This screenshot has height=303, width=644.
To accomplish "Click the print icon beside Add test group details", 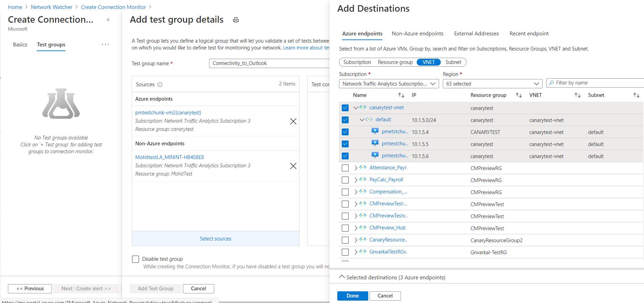I will 236,20.
